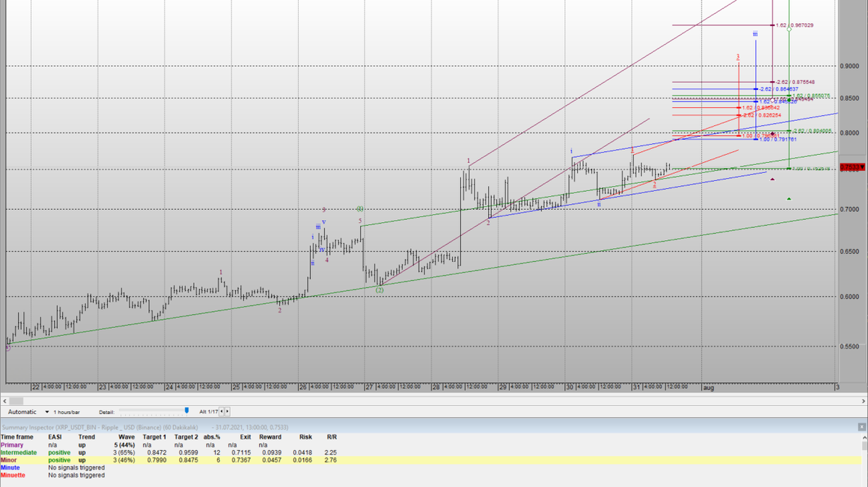Click Minor R/R value 2.76

(x=331, y=460)
